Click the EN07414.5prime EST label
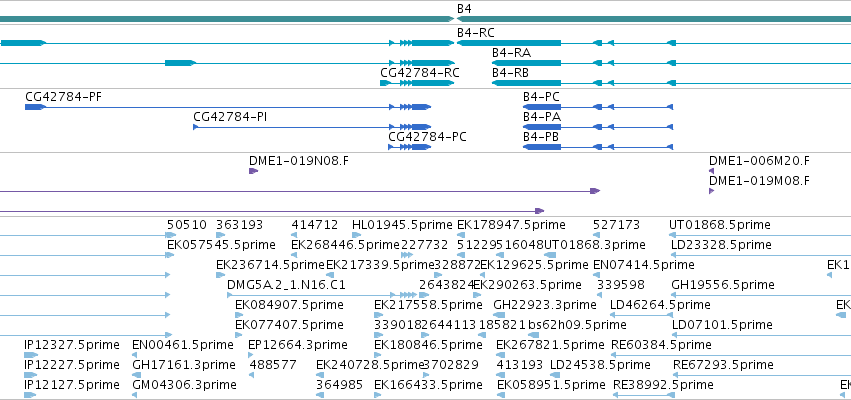 click(644, 265)
